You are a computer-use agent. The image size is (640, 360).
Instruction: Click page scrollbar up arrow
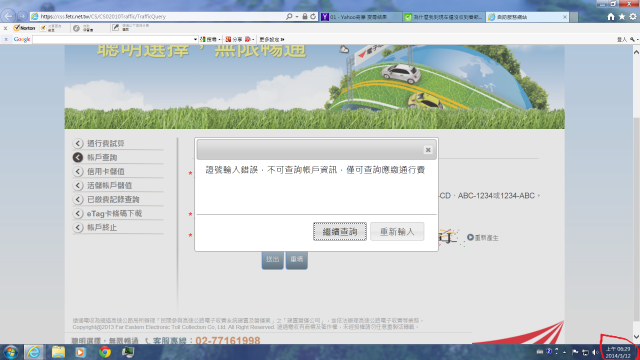tap(636, 52)
